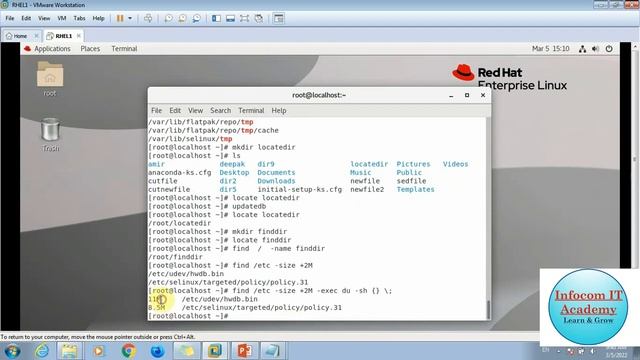
Task: Close the RHEL1 tab
Action: tap(79, 36)
